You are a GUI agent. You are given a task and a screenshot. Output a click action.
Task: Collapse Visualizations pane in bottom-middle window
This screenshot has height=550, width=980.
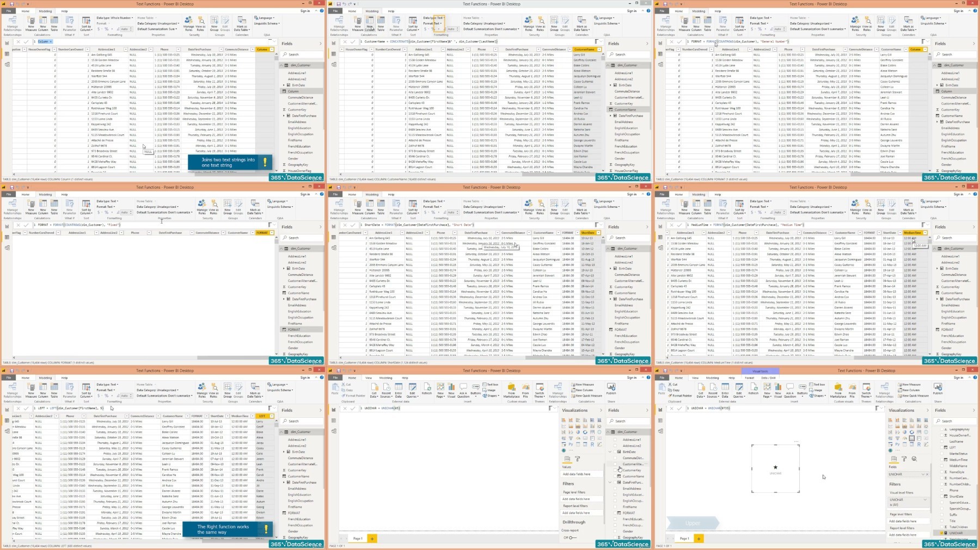tap(601, 410)
